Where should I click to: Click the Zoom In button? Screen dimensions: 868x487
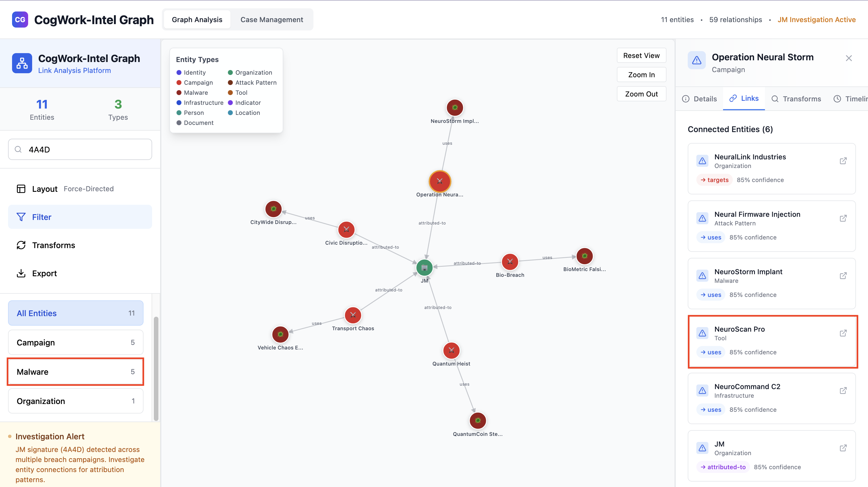pyautogui.click(x=641, y=74)
